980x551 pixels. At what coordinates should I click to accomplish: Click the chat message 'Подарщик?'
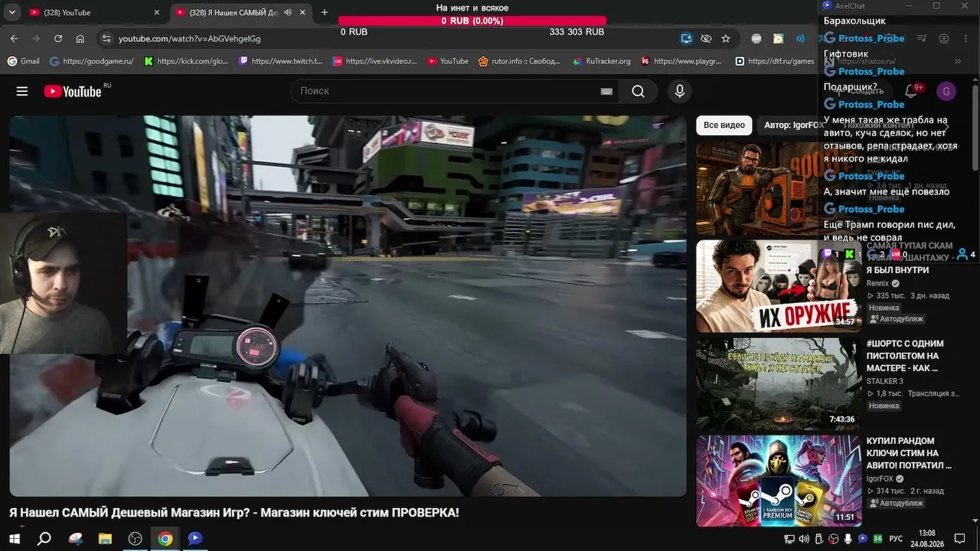[x=850, y=86]
